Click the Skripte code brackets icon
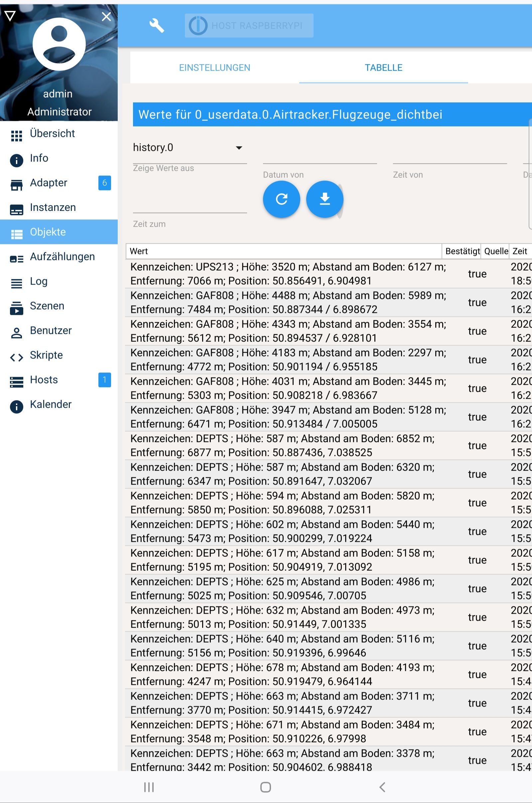The width and height of the screenshot is (532, 803). 16,357
